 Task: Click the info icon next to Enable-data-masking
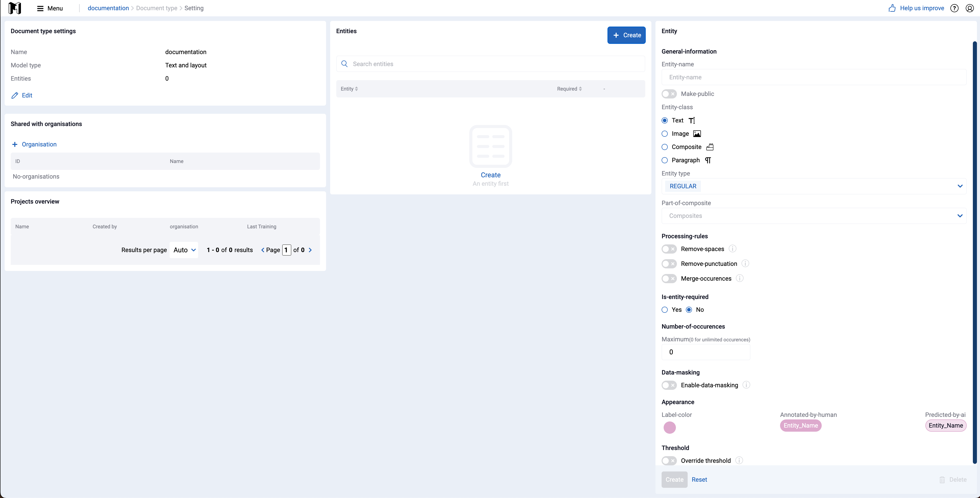coord(746,385)
